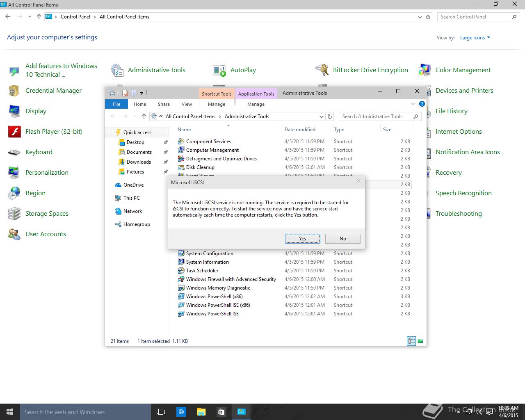The width and height of the screenshot is (525, 420).
Task: Click the Component Services shortcut icon
Action: click(x=181, y=142)
